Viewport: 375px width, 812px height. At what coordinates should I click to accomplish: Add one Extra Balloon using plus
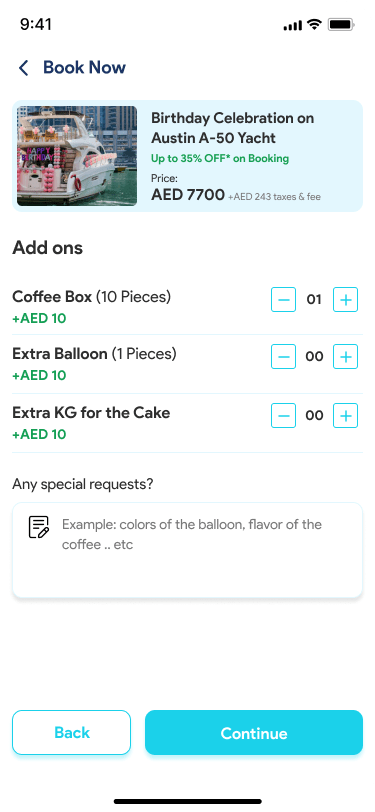tap(345, 356)
